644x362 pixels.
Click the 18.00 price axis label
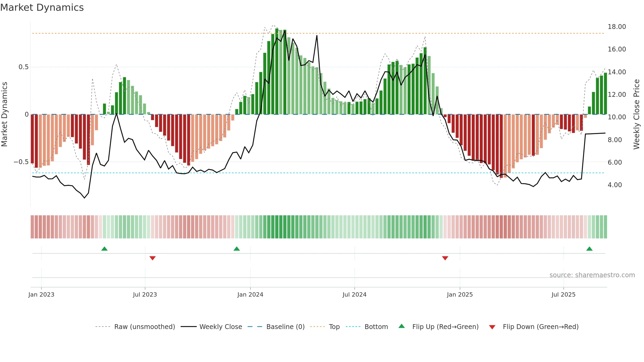617,27
